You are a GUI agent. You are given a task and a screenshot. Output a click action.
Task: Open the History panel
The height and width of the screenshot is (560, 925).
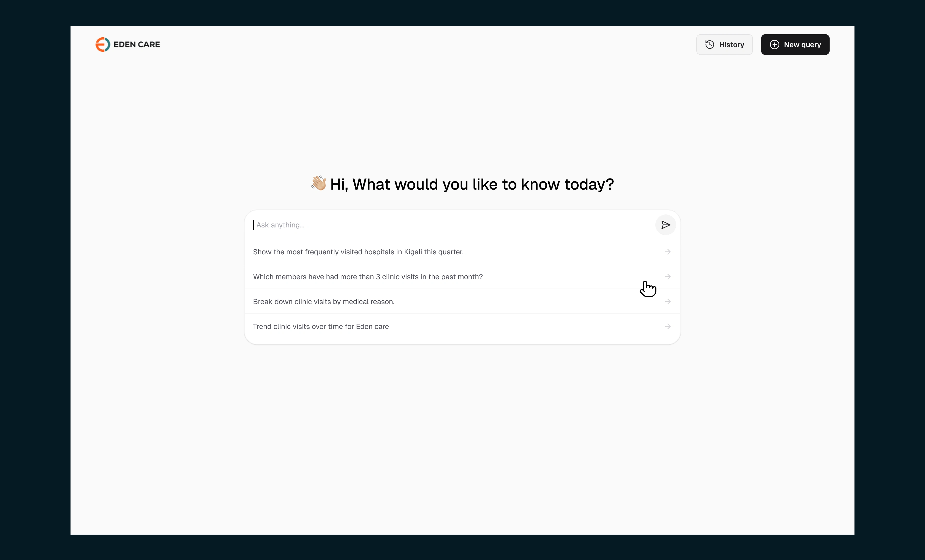pyautogui.click(x=724, y=45)
